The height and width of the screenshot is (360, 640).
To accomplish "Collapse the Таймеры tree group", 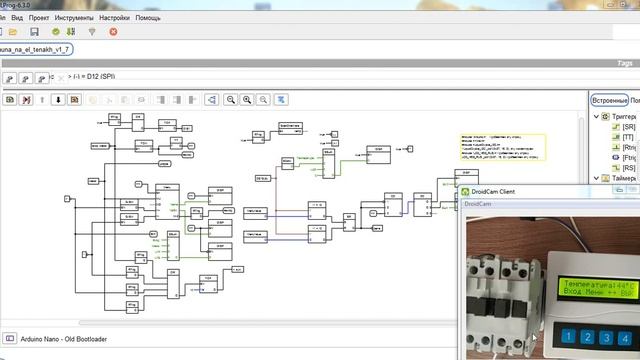I will [x=596, y=178].
